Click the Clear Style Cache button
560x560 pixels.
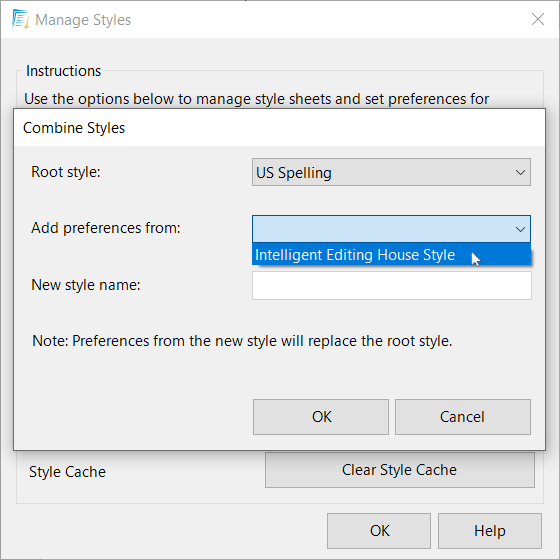click(400, 470)
